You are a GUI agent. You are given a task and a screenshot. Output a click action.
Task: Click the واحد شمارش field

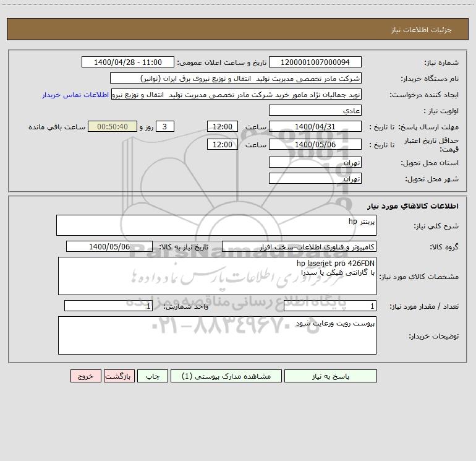coord(108,306)
